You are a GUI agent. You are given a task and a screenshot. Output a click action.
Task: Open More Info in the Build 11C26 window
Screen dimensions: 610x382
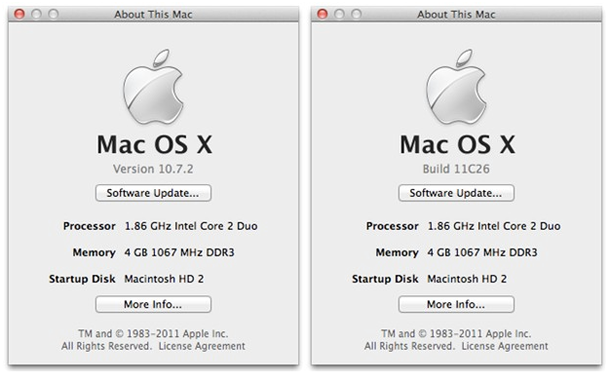coord(456,304)
